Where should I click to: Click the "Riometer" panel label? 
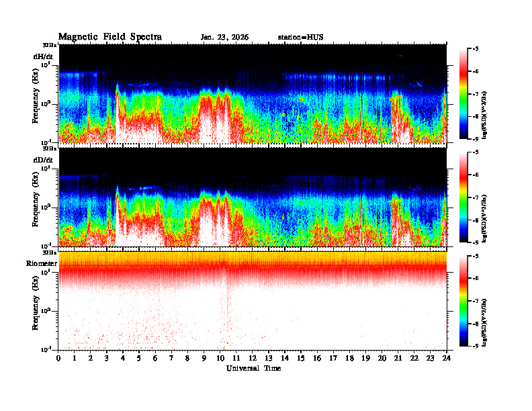pyautogui.click(x=42, y=263)
